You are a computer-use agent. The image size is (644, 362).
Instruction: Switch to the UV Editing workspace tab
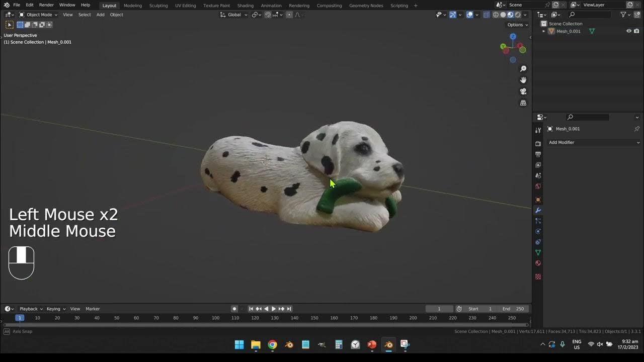(x=186, y=6)
